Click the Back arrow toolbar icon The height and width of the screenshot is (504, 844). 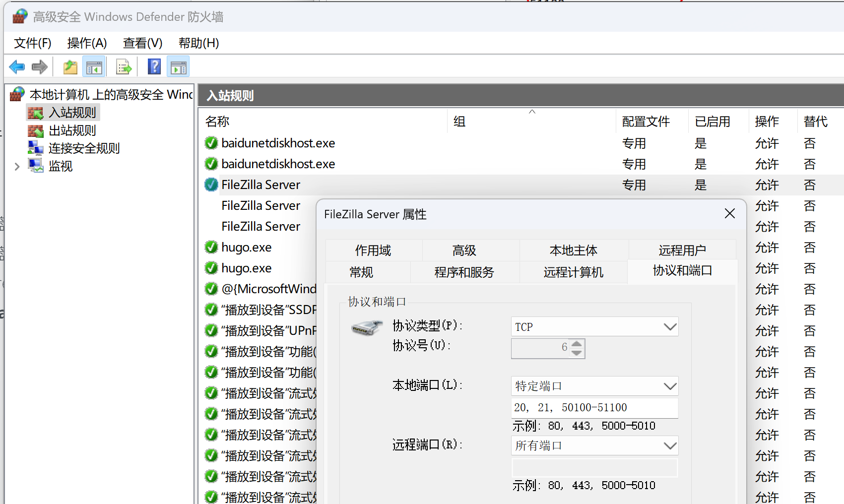(17, 66)
